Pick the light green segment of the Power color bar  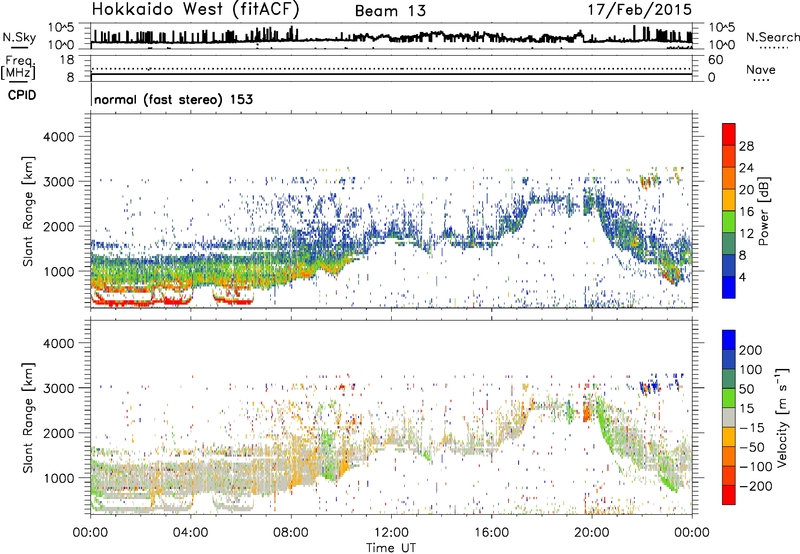click(x=729, y=222)
